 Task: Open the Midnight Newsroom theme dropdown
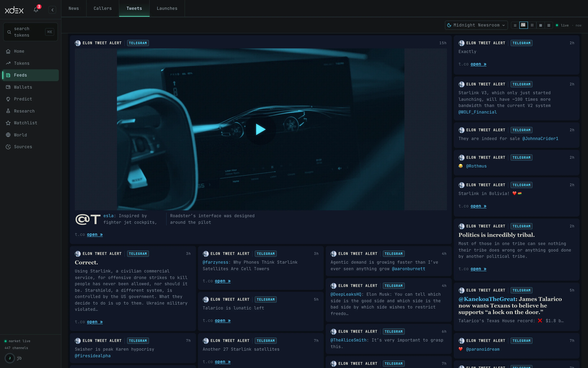476,25
